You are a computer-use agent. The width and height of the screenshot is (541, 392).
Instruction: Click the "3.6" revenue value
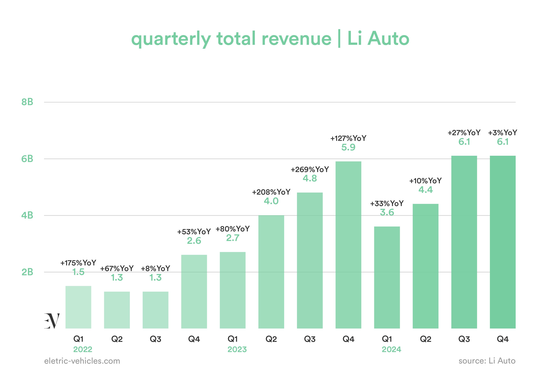[x=387, y=212]
